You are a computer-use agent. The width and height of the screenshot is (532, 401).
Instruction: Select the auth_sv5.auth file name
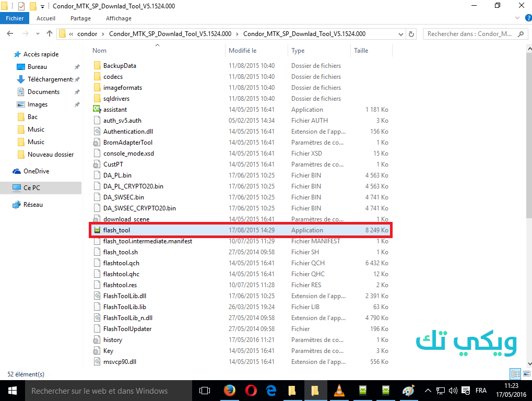pos(122,121)
